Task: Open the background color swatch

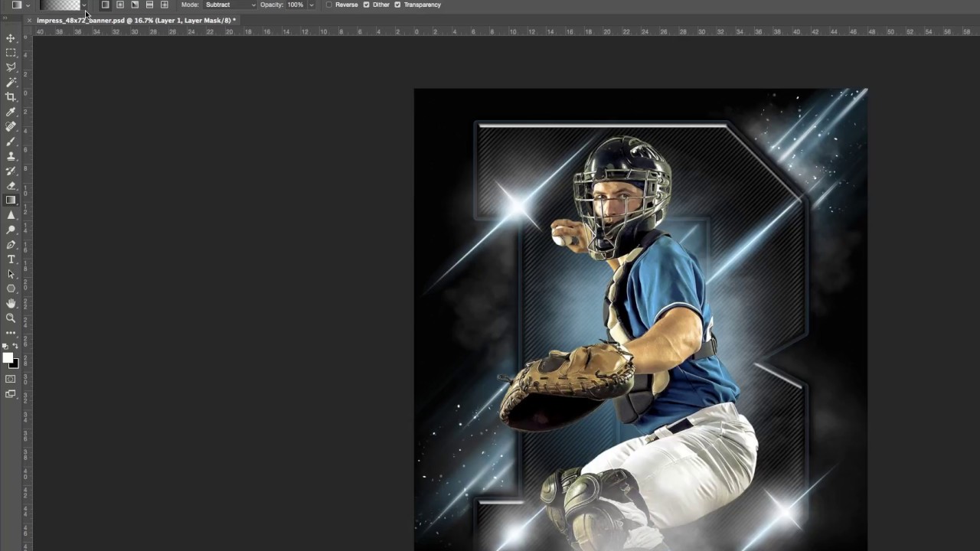Action: (15, 364)
